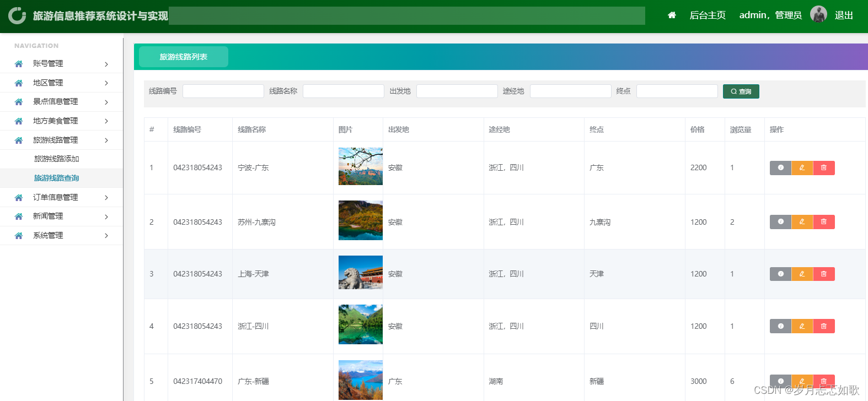Open the 浙江-四川 route thumbnail image
This screenshot has width=868, height=401.
pos(361,324)
